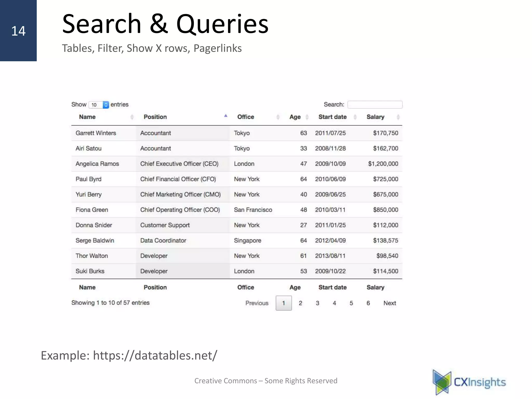Click the Search & Queries title
The height and width of the screenshot is (399, 532).
click(165, 24)
